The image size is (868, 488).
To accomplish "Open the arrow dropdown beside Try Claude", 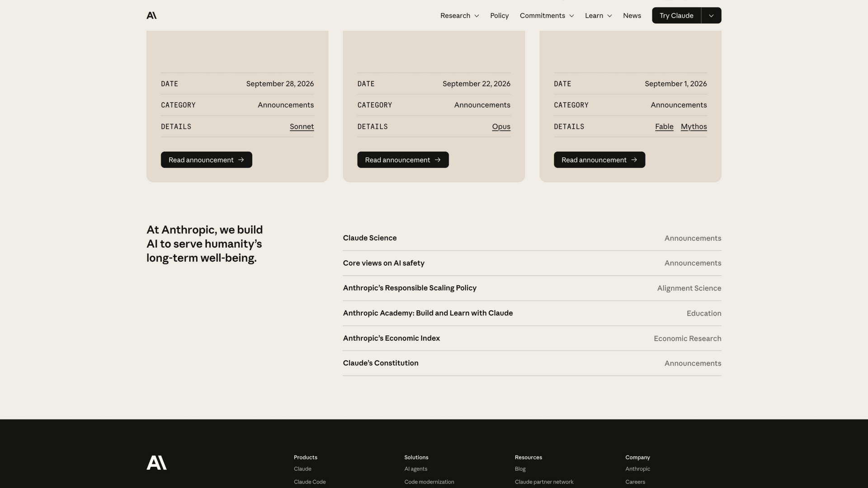I will click(711, 15).
